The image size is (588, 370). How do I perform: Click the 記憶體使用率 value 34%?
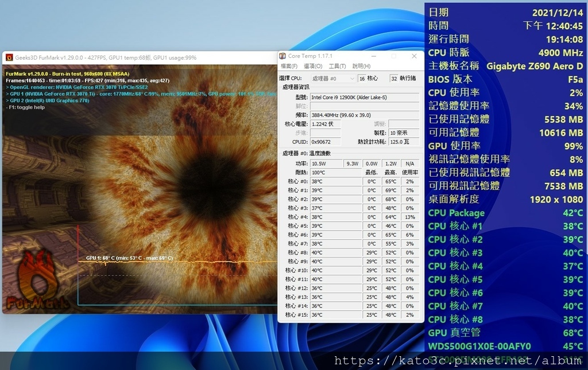click(x=574, y=106)
